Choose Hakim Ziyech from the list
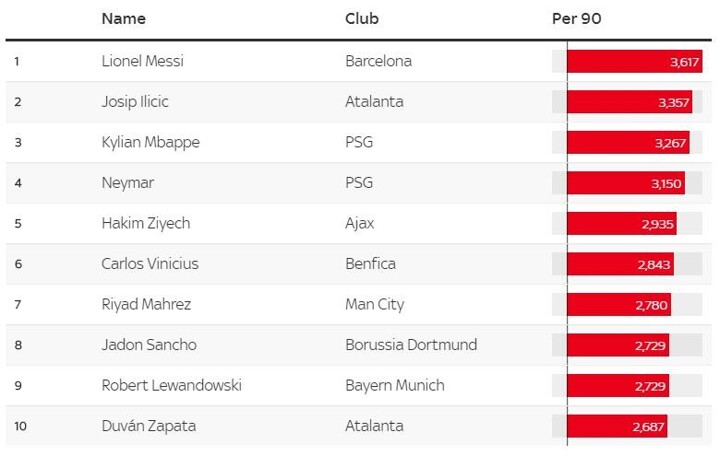This screenshot has height=456, width=720. (x=145, y=223)
